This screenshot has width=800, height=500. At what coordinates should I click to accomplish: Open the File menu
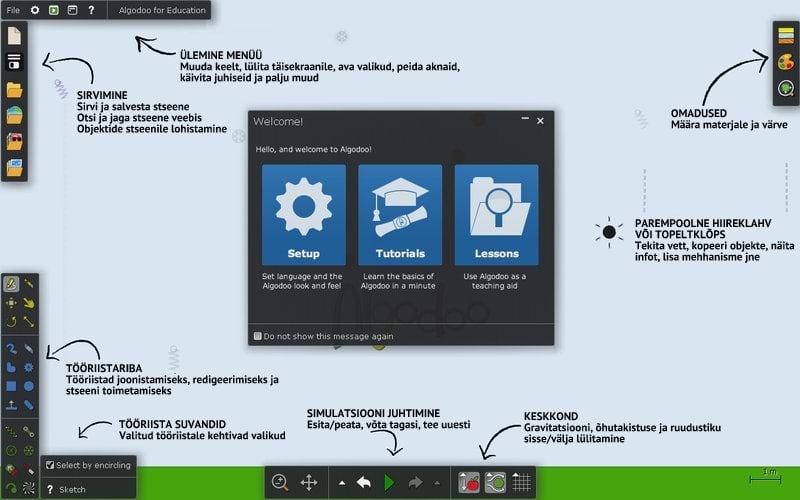tap(13, 10)
